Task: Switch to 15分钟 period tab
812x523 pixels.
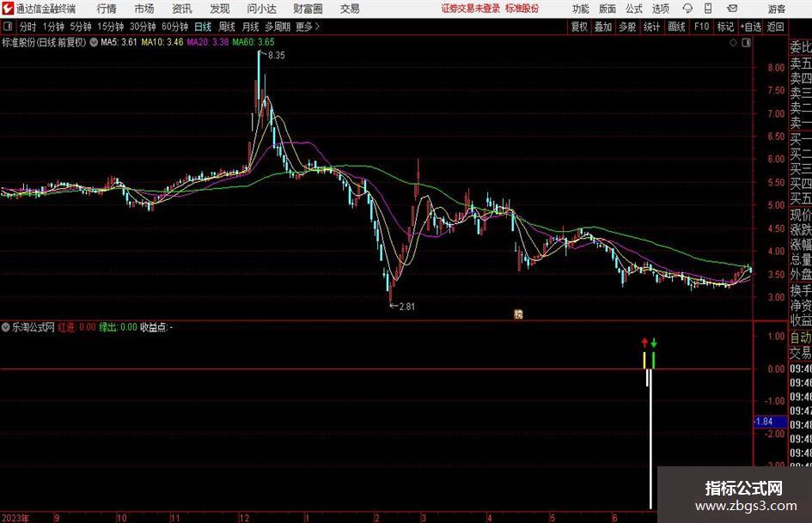Action: [110, 27]
